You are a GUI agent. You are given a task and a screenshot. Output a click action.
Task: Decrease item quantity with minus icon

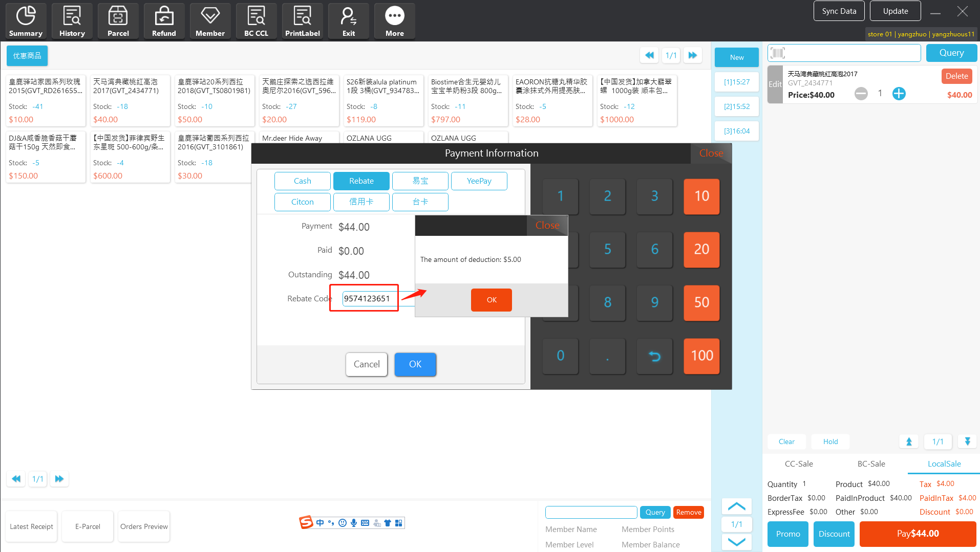click(861, 94)
